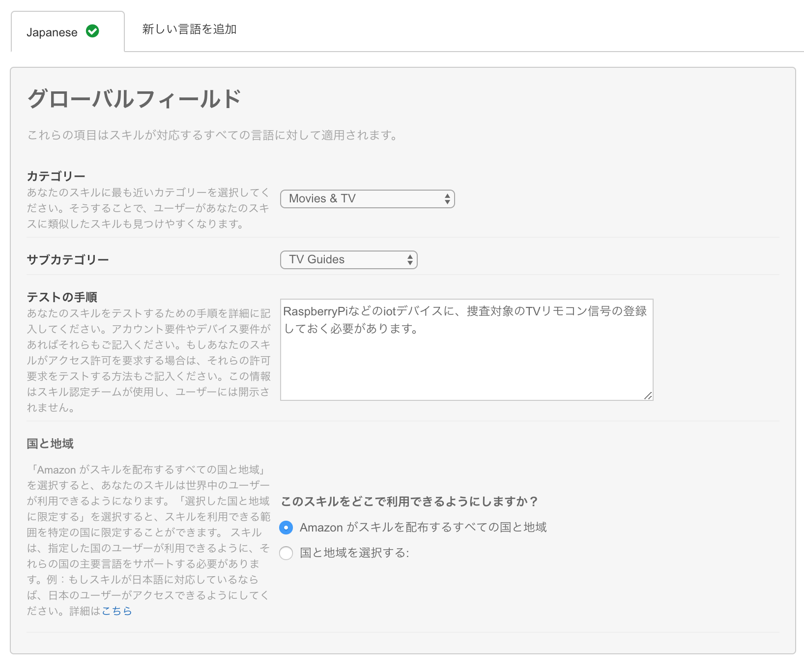804x672 pixels.
Task: Open the 新しい言語を追加 tab
Action: tap(189, 29)
